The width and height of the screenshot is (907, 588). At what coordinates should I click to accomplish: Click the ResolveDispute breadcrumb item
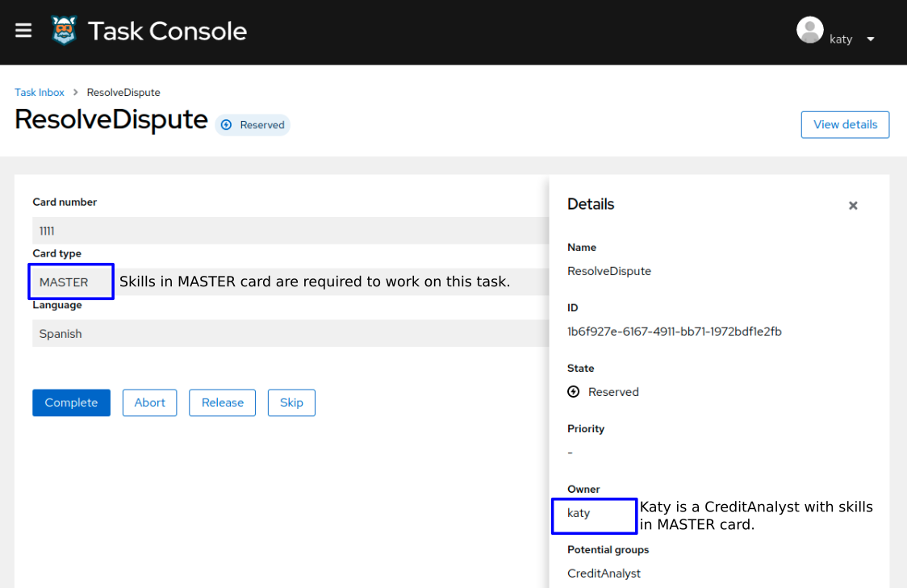(x=123, y=93)
